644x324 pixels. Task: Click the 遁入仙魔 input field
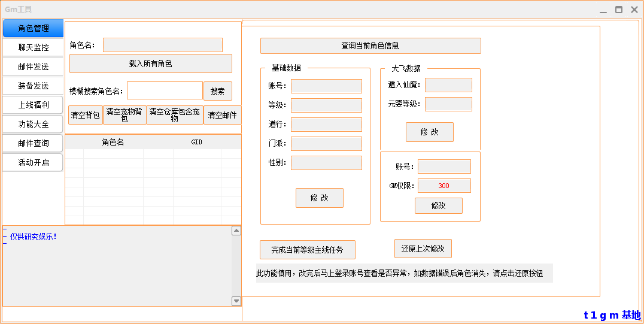tap(448, 85)
